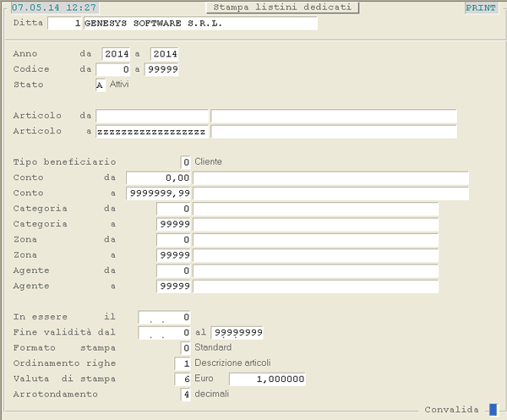The height and width of the screenshot is (420, 507).
Task: Click the Articolo a zzzzzzzz code field
Action: 152,132
